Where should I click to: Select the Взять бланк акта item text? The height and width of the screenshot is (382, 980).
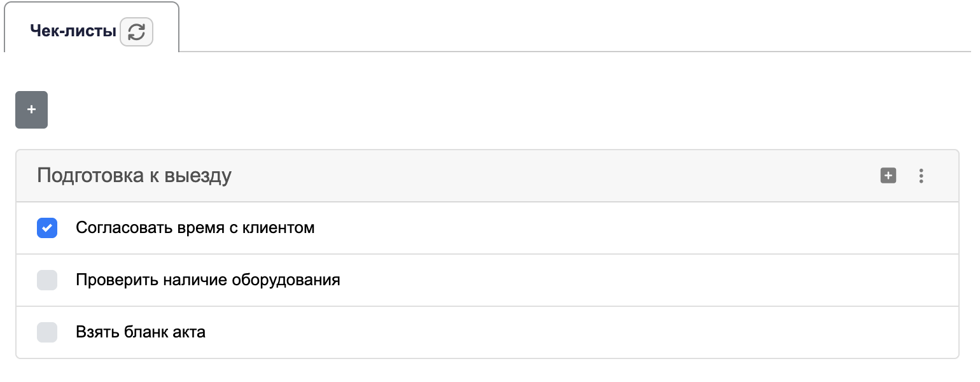(x=141, y=332)
